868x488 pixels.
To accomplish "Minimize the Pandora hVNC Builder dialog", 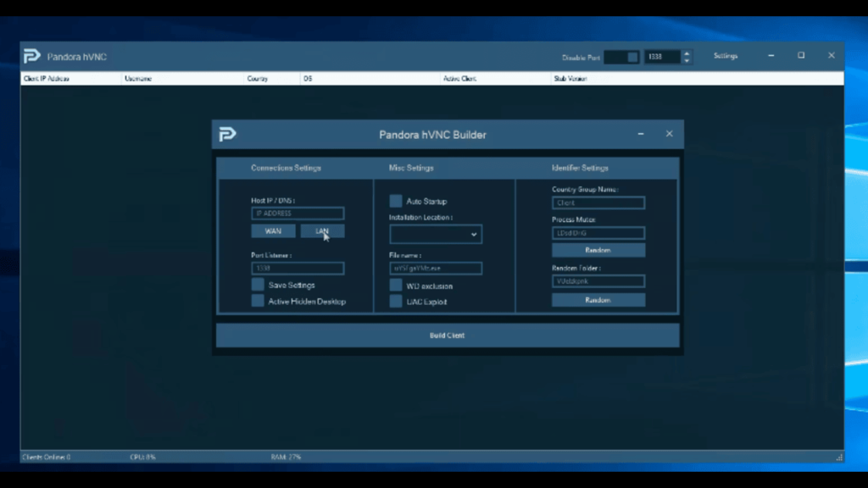I will 641,134.
